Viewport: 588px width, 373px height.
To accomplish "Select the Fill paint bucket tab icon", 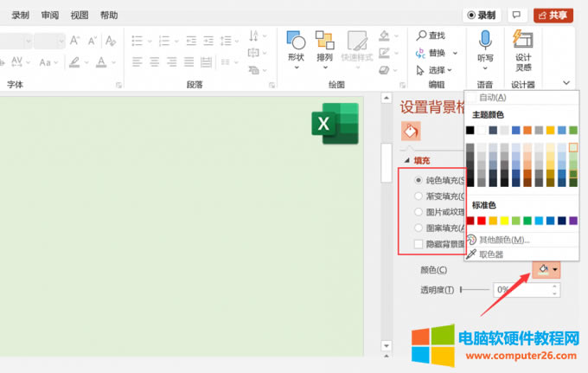I will pos(411,131).
